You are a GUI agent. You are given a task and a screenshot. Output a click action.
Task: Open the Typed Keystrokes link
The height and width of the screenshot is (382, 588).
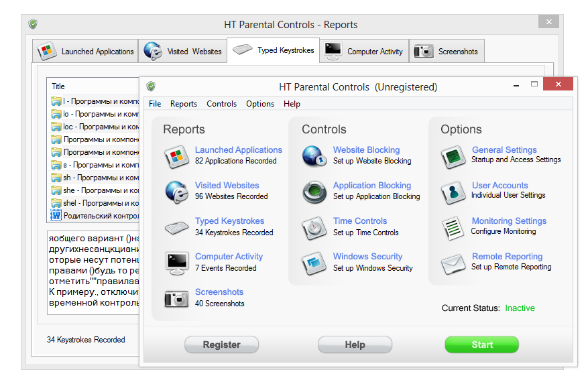[229, 221]
